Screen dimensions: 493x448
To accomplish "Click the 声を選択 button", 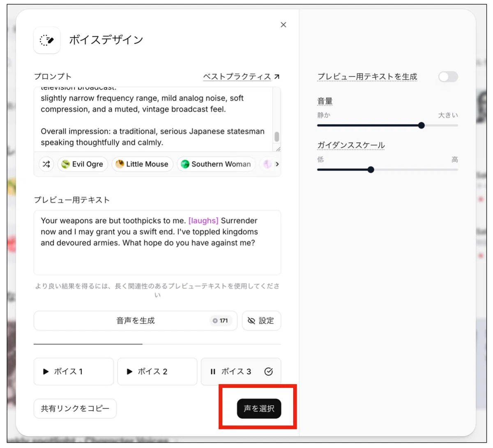I will click(x=259, y=409).
